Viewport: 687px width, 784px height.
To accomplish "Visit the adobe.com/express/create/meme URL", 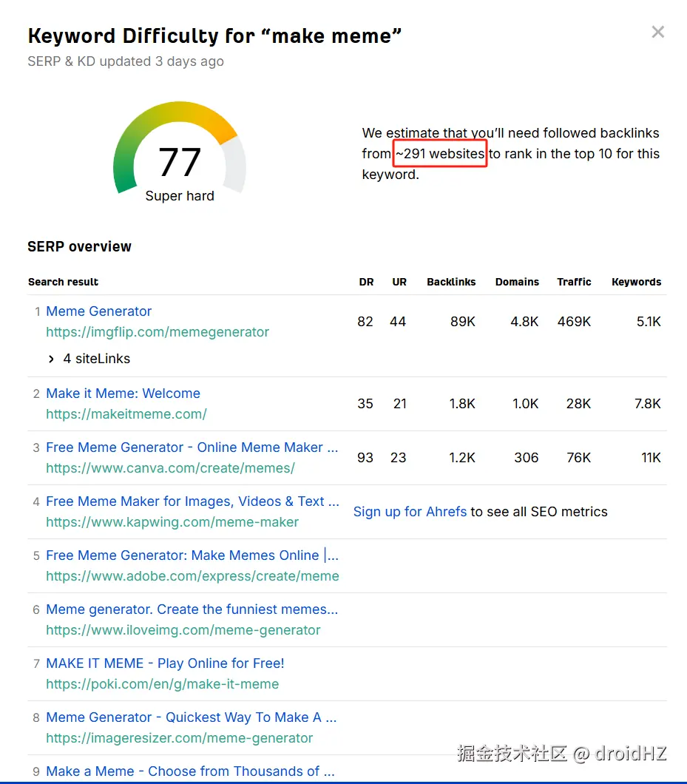I will coord(192,576).
